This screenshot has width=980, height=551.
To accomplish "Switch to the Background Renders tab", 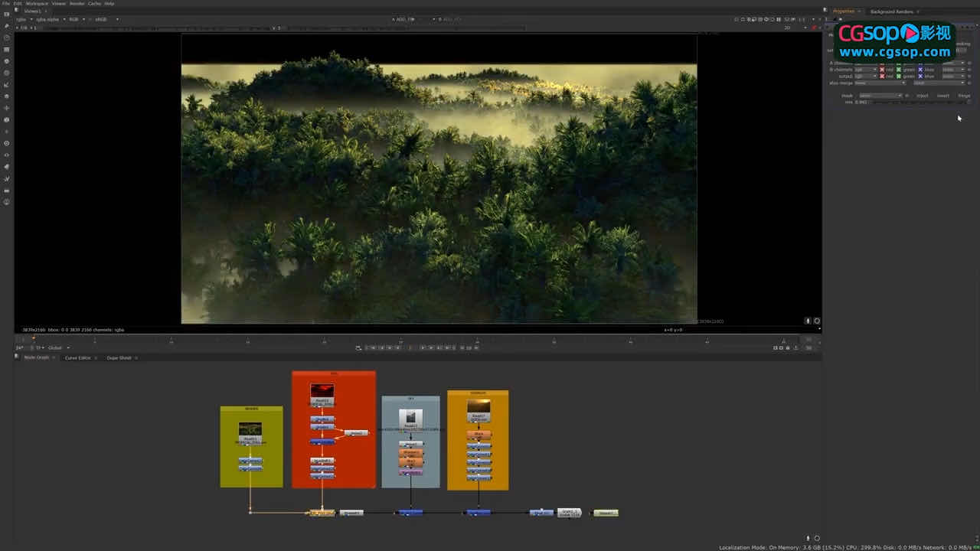I will 891,11.
